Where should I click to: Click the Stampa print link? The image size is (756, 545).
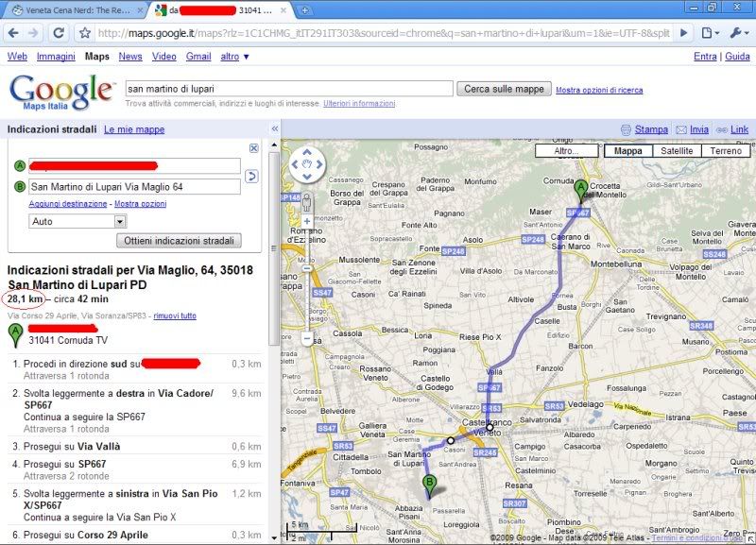pyautogui.click(x=650, y=129)
